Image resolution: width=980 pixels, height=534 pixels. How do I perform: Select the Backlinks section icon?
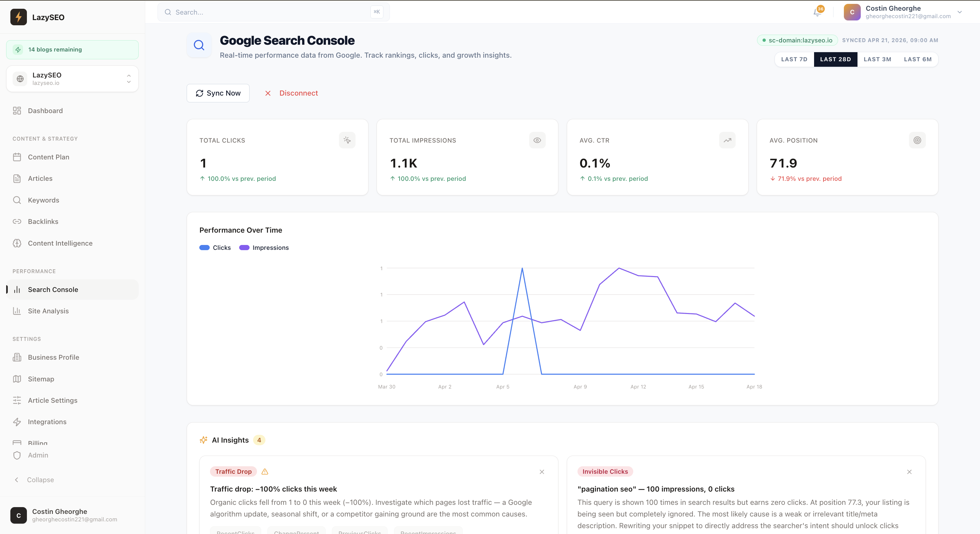[x=17, y=221]
